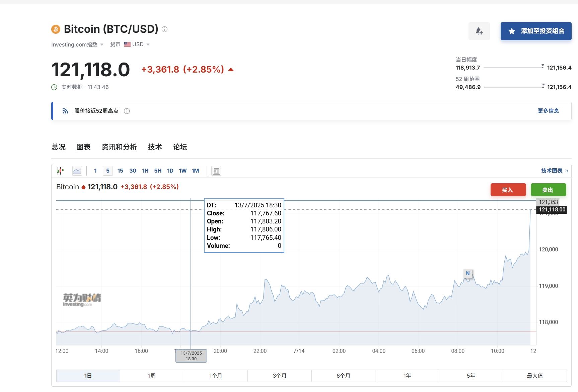Viewport: 578px width, 392px height.
Task: Select the 1 minute interval
Action: 95,171
